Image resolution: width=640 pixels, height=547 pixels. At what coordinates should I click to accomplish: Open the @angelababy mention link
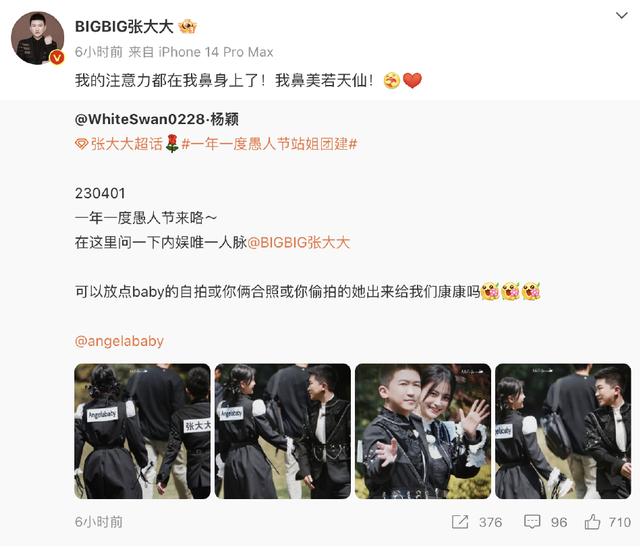pos(119,341)
